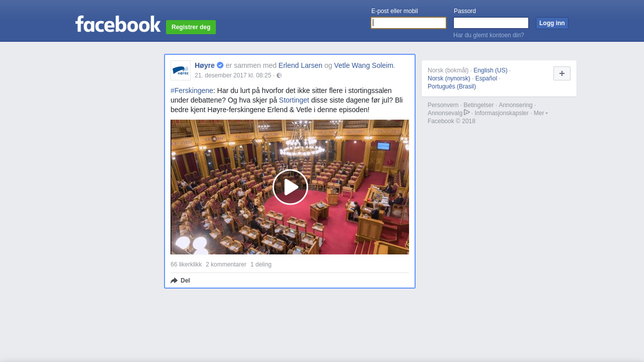This screenshot has width=644, height=362.
Task: Click the public globe privacy icon
Action: [x=279, y=75]
